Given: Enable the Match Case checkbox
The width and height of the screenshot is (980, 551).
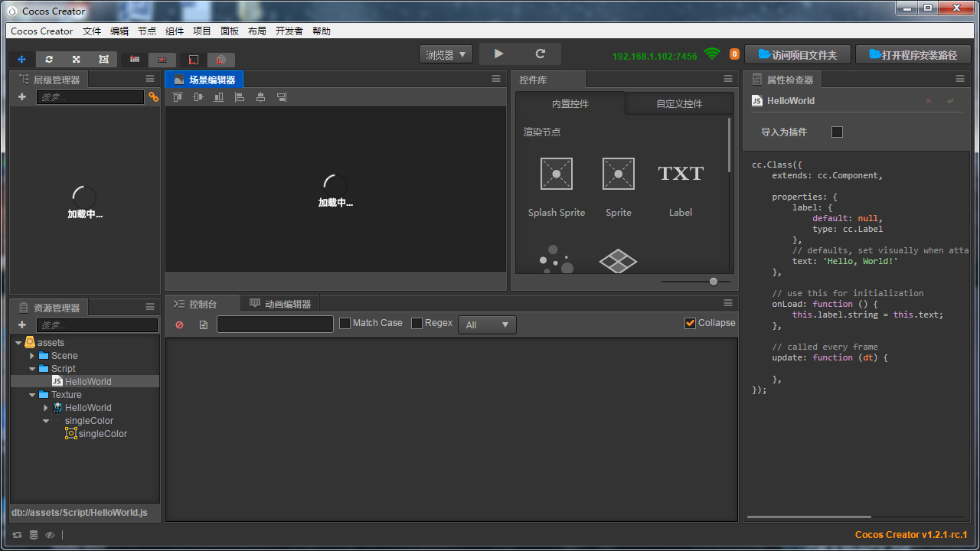Looking at the screenshot, I should 345,323.
